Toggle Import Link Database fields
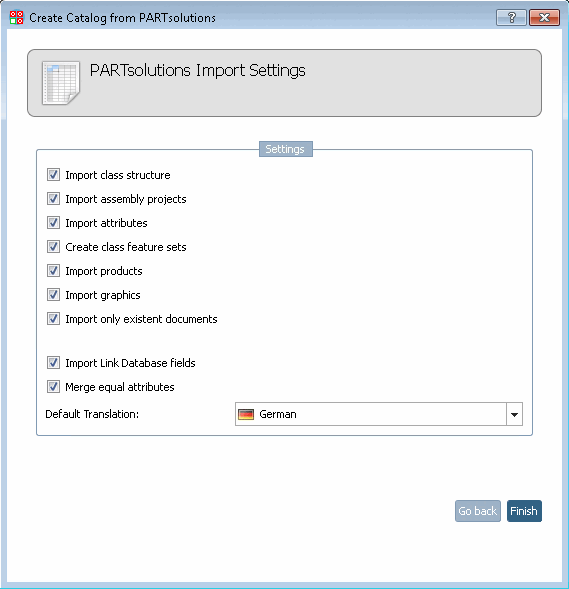Screen dimensions: 569x589 pyautogui.click(x=53, y=363)
